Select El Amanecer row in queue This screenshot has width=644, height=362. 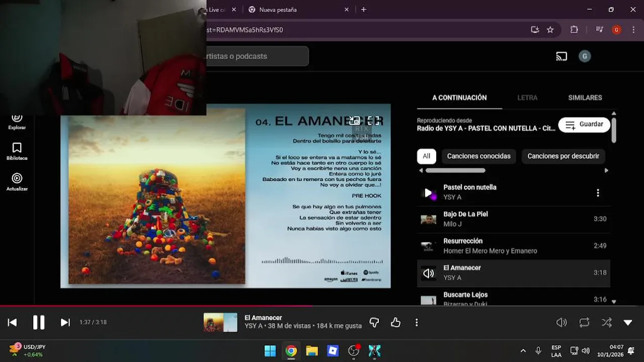click(514, 273)
